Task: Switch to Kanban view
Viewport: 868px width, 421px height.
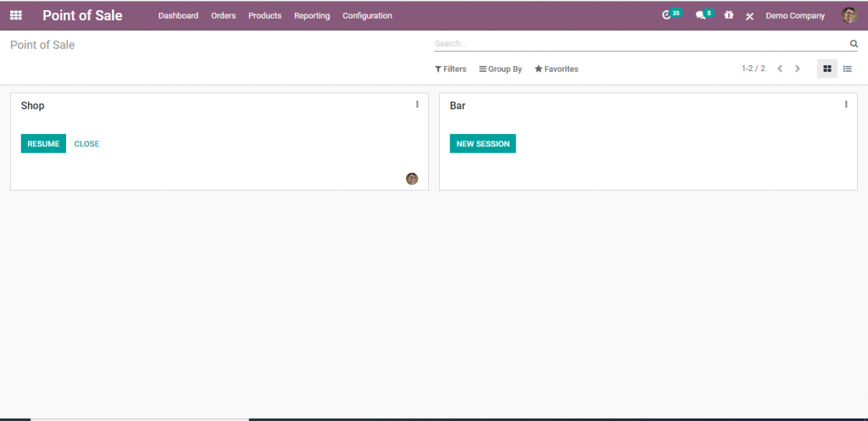Action: tap(827, 69)
